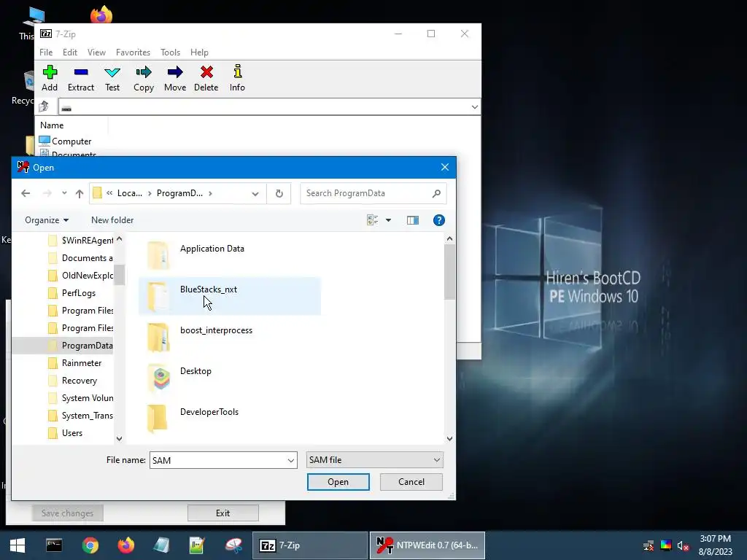Go back in the Open dialog
Screen dimensions: 747x560
[x=26, y=193]
